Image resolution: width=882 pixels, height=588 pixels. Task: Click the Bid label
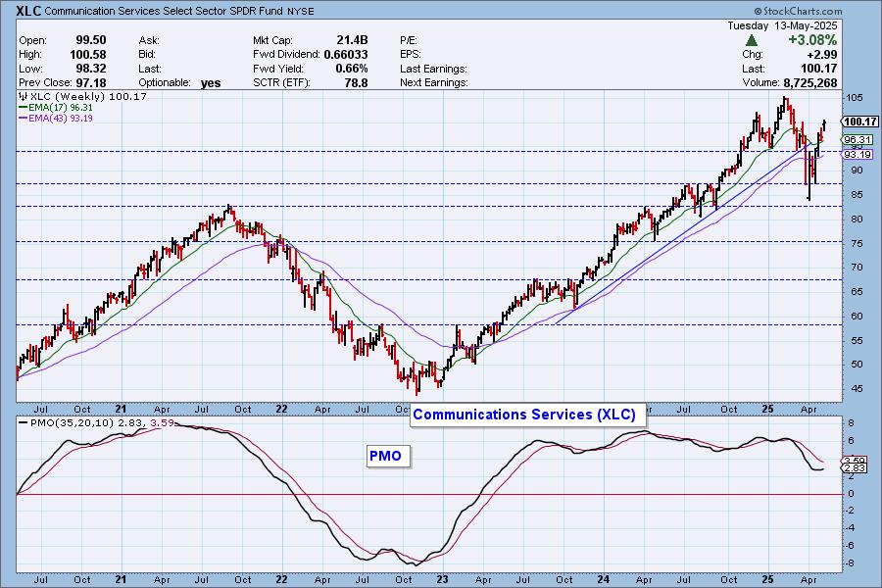(147, 55)
